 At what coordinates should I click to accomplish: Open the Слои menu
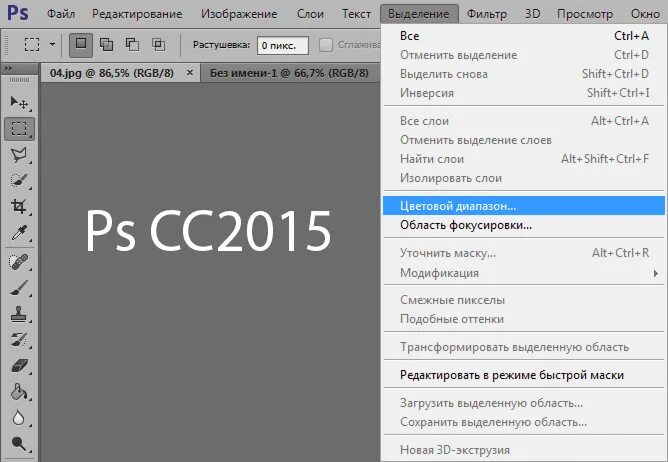click(310, 14)
